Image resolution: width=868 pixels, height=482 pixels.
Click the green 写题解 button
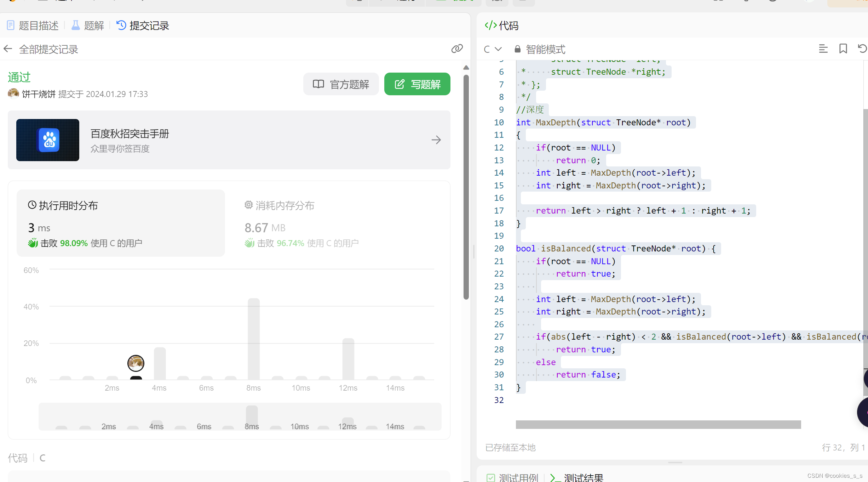[417, 84]
